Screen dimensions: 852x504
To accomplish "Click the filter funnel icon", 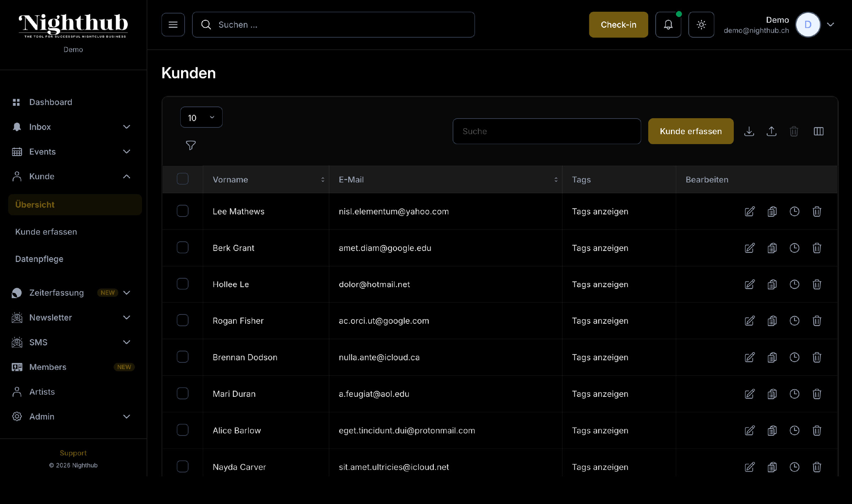I will [x=191, y=145].
